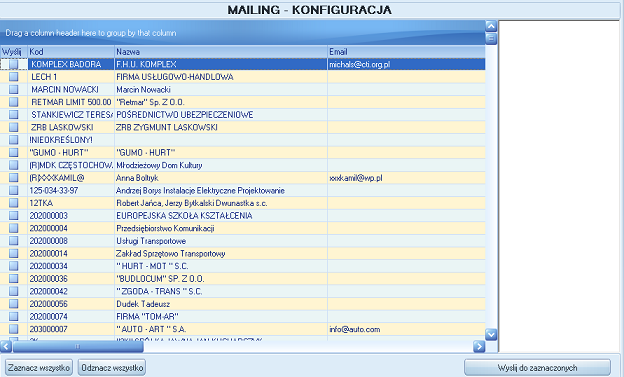Tick the checkbox for 12TKA row
Image resolution: width=624 pixels, height=377 pixels.
[x=14, y=203]
